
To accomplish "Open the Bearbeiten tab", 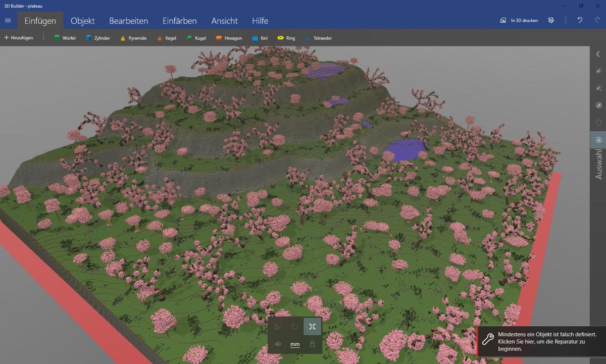I will (128, 21).
